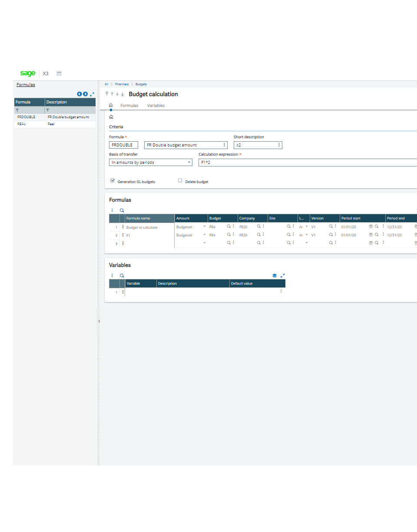This screenshot has height=532, width=417.
Task: Uncheck Generation GL budgets
Action: pyautogui.click(x=113, y=180)
